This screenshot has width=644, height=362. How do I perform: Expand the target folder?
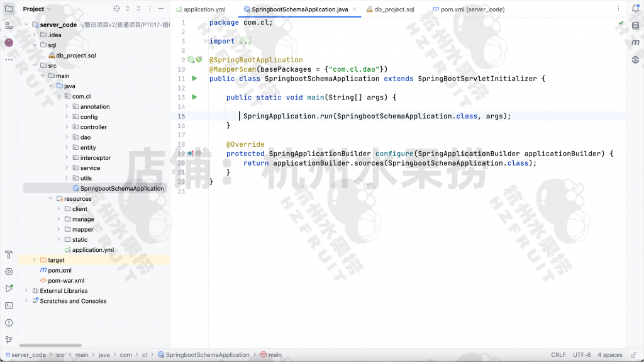pos(35,260)
